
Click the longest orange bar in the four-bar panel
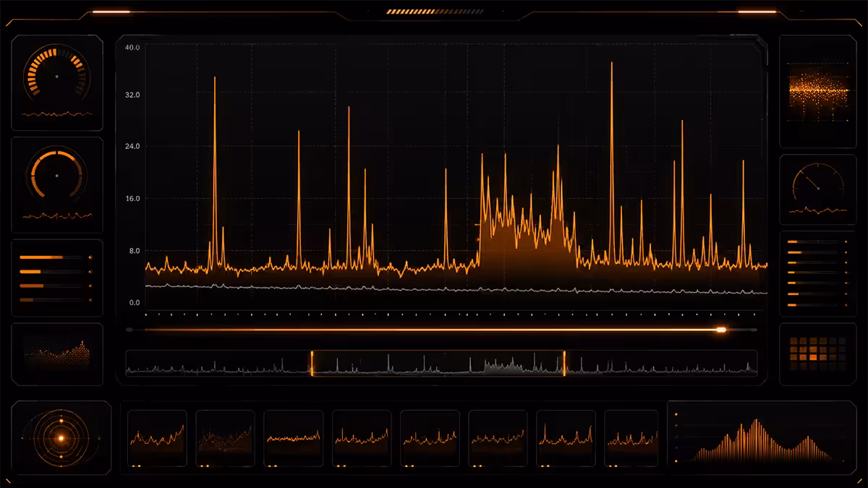click(x=42, y=257)
